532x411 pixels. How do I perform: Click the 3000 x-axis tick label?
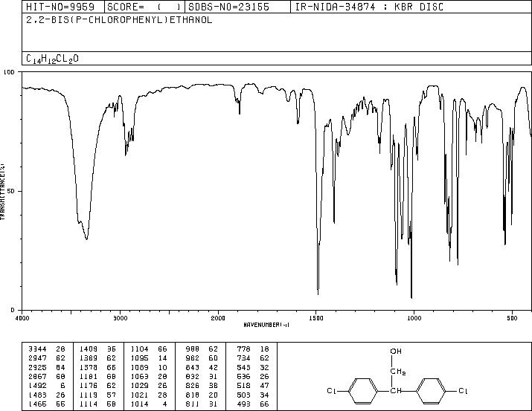point(121,318)
